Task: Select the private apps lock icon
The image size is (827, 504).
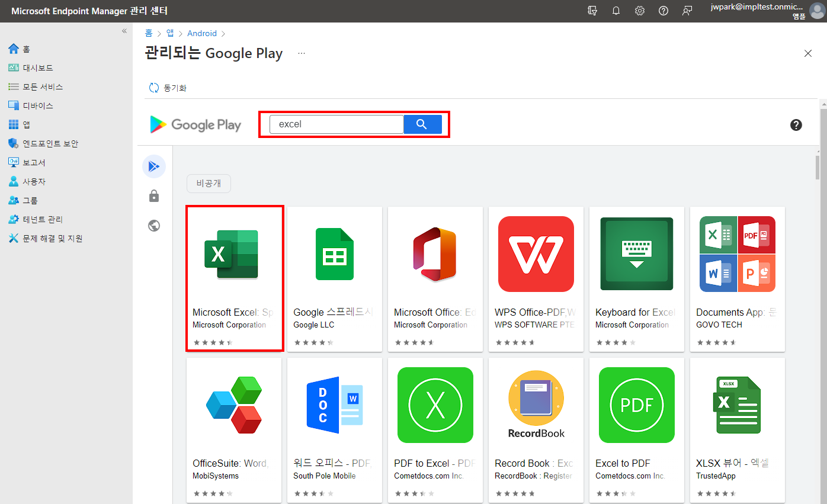Action: coord(154,196)
